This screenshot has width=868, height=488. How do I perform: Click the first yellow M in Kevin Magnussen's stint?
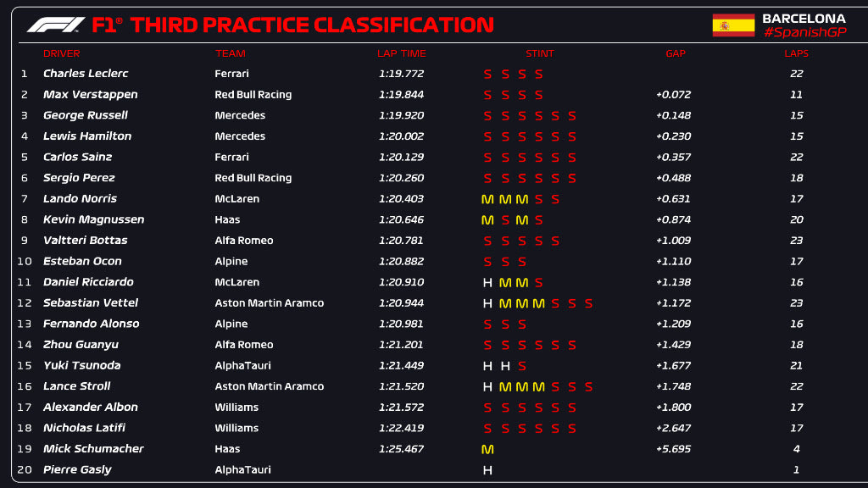[487, 220]
